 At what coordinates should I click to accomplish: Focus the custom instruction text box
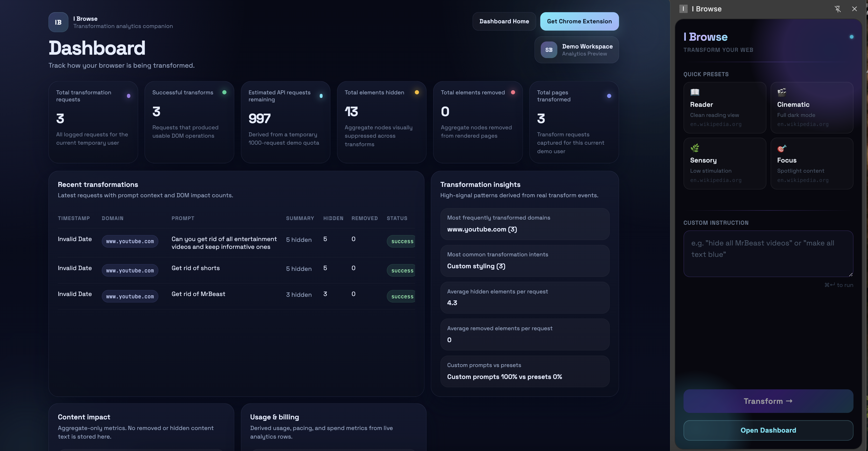point(768,253)
